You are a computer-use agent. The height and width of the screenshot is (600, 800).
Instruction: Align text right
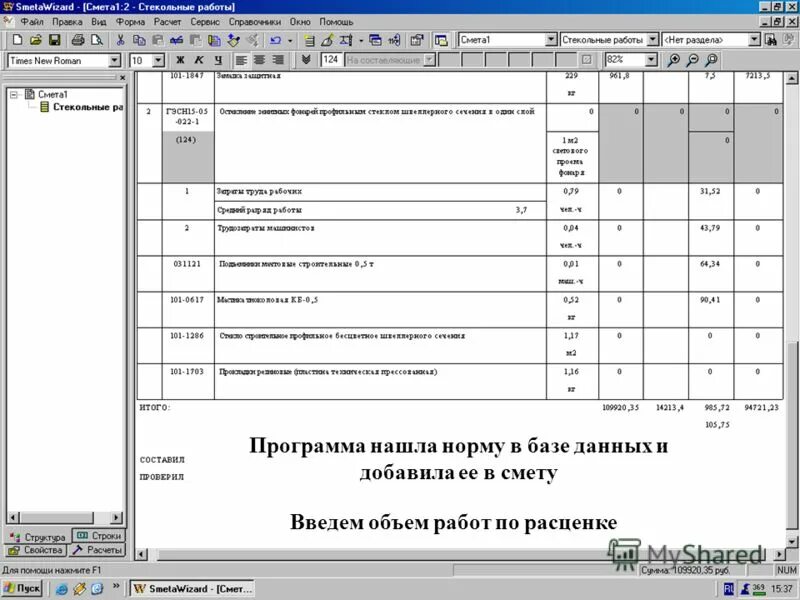279,60
